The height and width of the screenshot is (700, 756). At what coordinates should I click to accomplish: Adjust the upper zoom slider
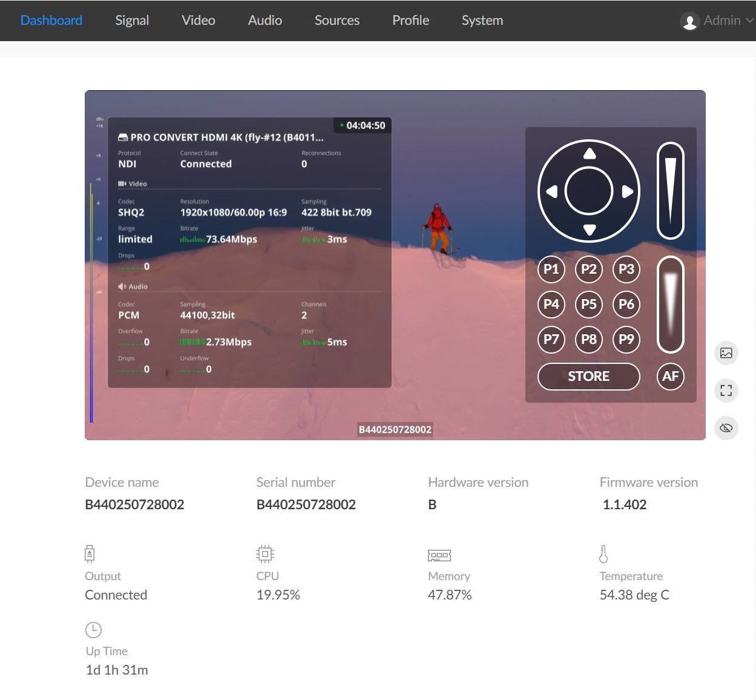coord(670,191)
